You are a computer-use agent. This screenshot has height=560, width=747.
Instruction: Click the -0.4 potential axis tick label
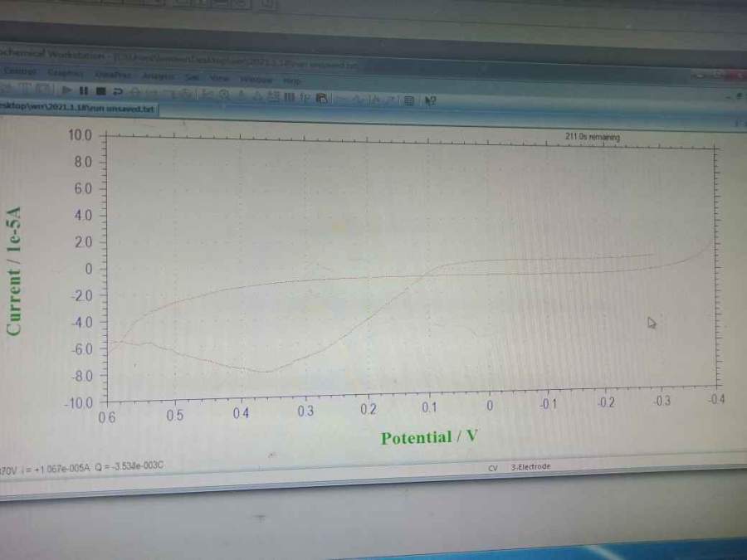[716, 399]
